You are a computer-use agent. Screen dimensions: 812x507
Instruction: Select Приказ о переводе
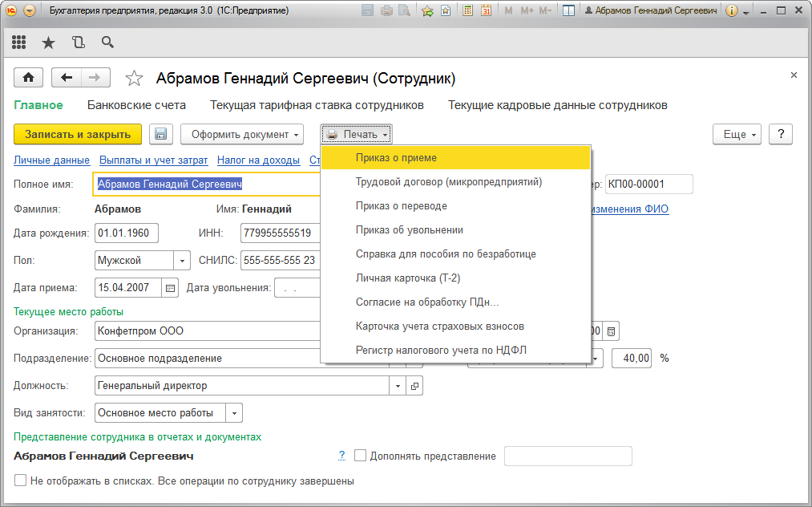[x=456, y=206]
